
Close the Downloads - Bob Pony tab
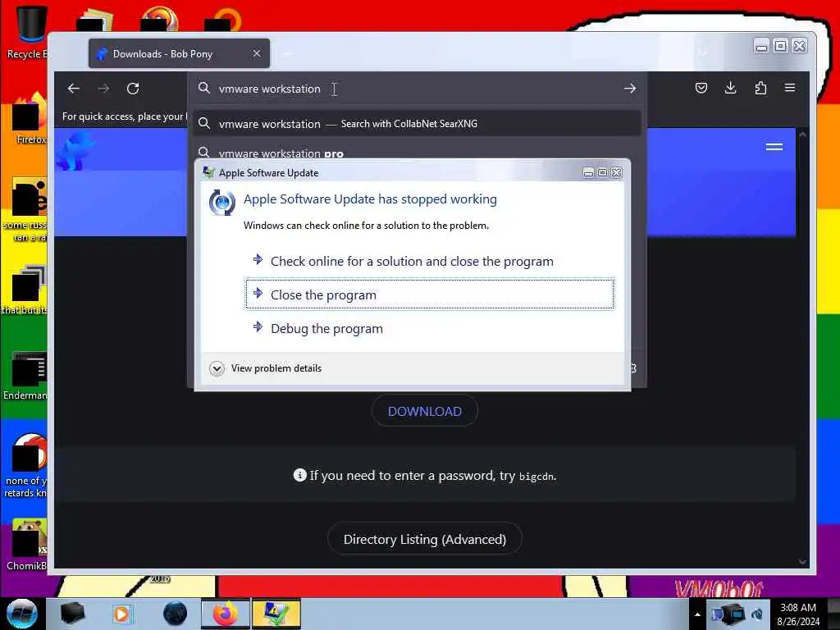point(257,53)
